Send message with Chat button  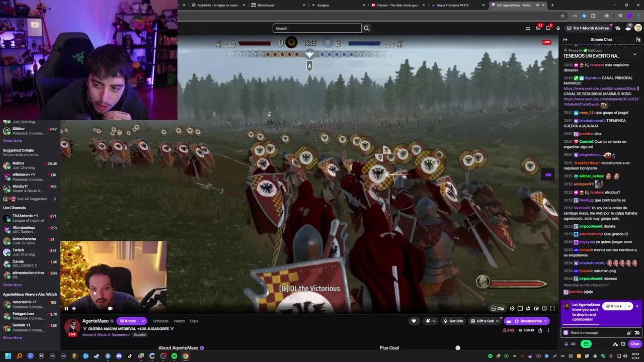(635, 344)
